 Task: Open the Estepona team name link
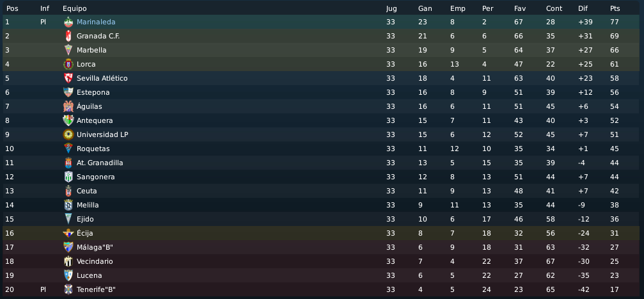tap(93, 92)
